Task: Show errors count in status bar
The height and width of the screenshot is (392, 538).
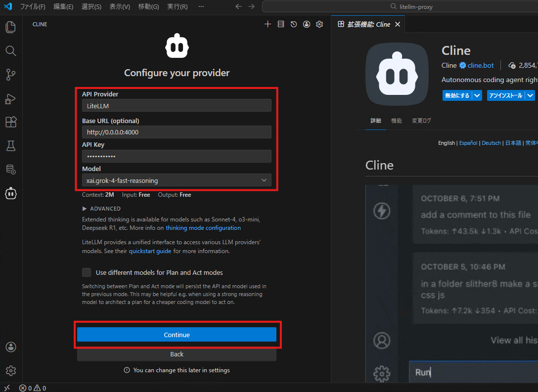Action: [25, 388]
